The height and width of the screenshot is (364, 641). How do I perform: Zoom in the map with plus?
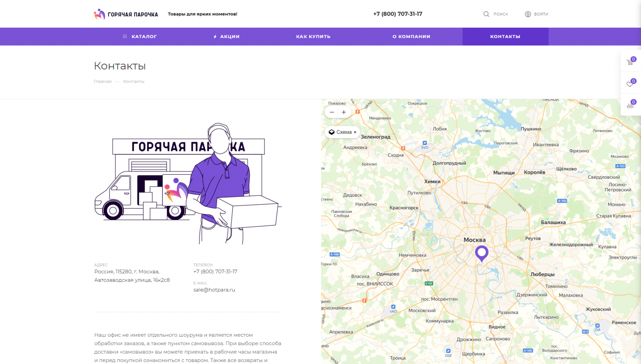click(x=344, y=112)
